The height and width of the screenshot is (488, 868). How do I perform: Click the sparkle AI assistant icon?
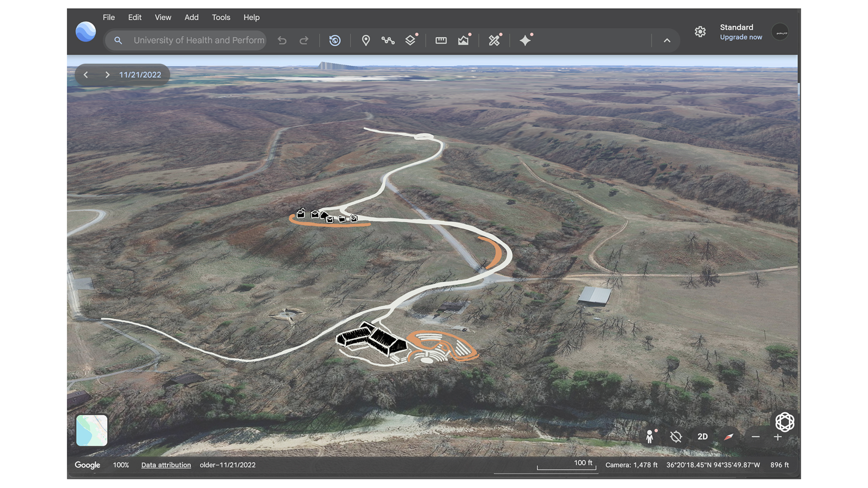pyautogui.click(x=525, y=40)
